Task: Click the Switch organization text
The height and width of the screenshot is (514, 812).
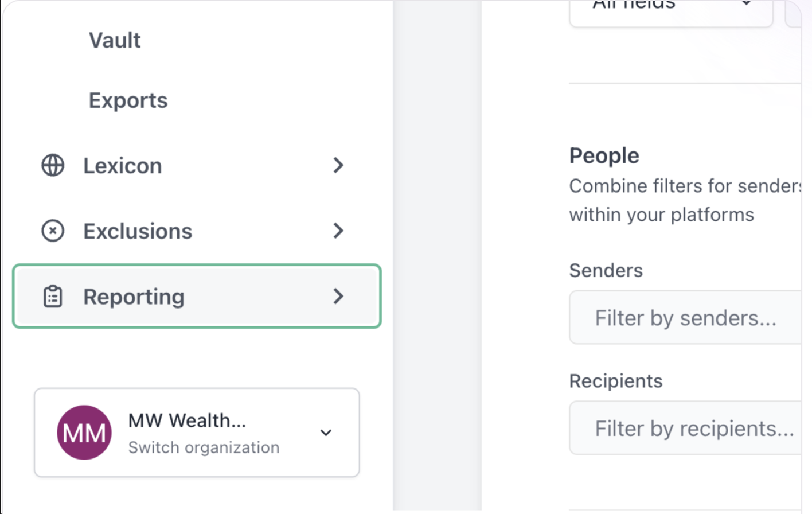Action: pos(204,447)
